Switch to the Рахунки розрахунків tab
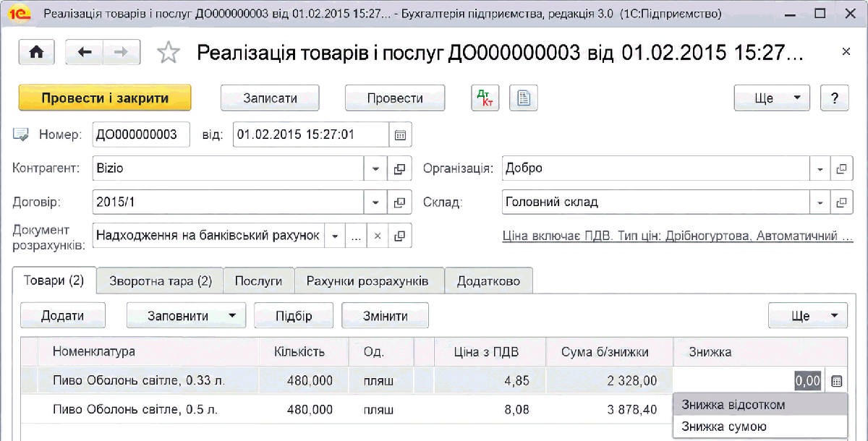 (367, 281)
